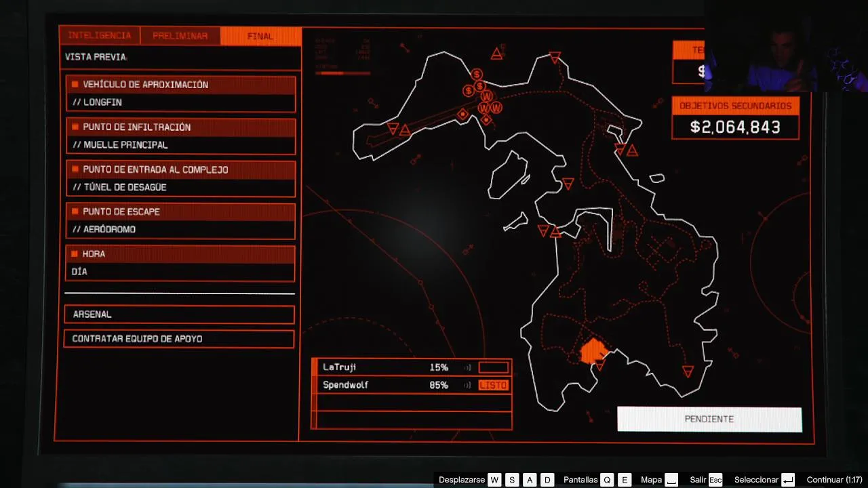Image resolution: width=868 pixels, height=488 pixels.
Task: Click the Vista previa label
Action: click(96, 57)
